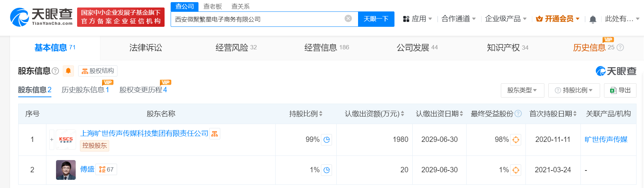644x188 pixels.
Task: Open the notification bell in header
Action: coord(593,19)
